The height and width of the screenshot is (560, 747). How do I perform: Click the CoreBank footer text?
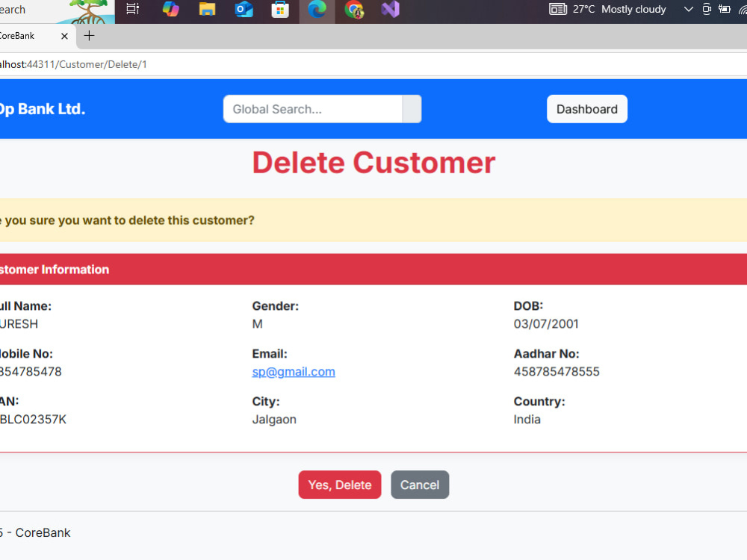pyautogui.click(x=35, y=532)
